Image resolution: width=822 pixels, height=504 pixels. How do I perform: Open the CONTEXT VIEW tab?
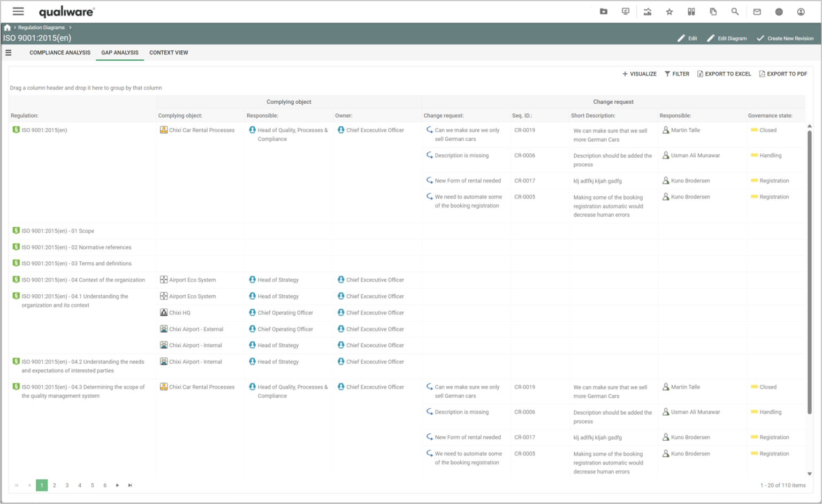tap(169, 52)
